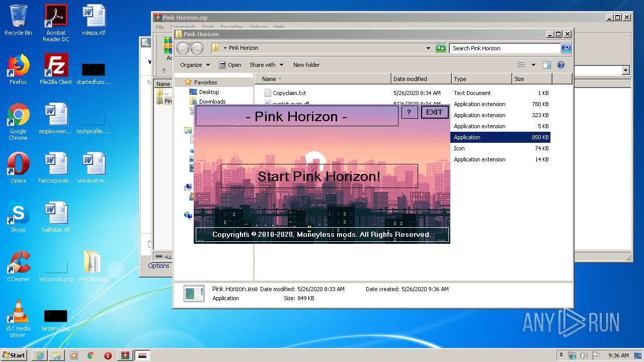The height and width of the screenshot is (362, 644).
Task: Select the '..' parent folder in WinRAR
Action: point(162,93)
